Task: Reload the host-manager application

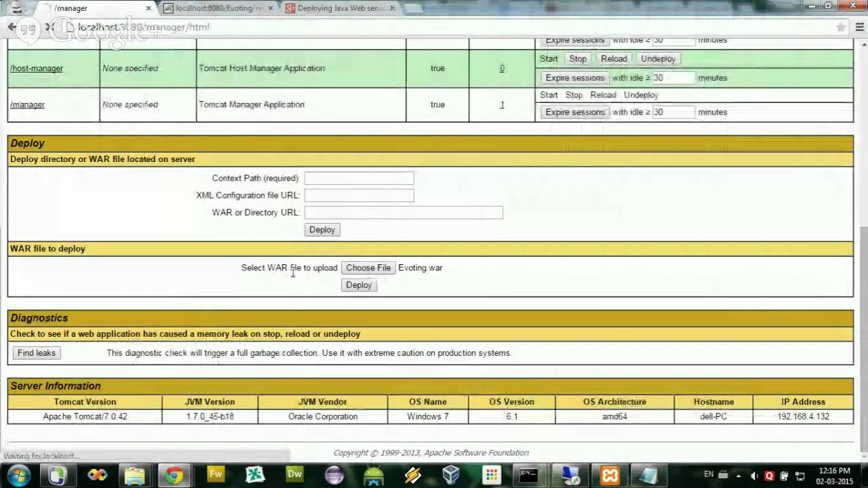Action: click(x=614, y=59)
